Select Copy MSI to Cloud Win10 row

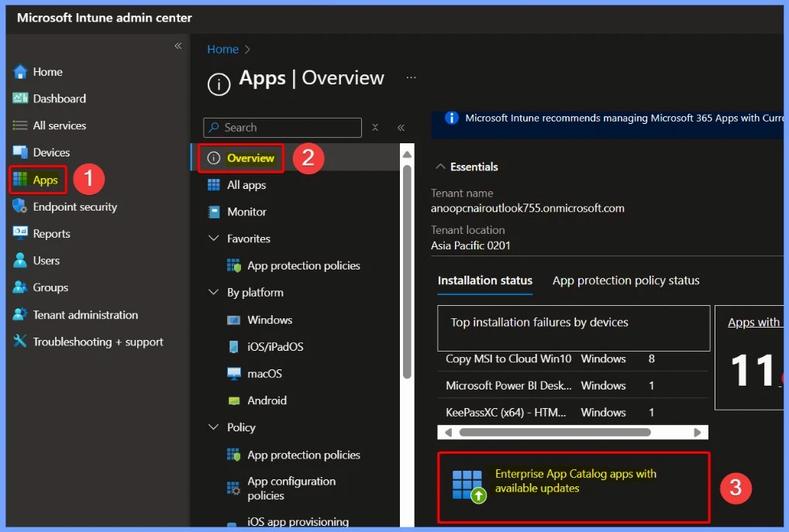[x=573, y=359]
